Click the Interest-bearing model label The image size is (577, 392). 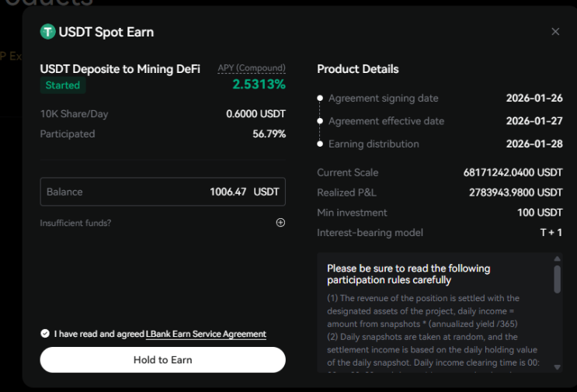[x=370, y=232]
